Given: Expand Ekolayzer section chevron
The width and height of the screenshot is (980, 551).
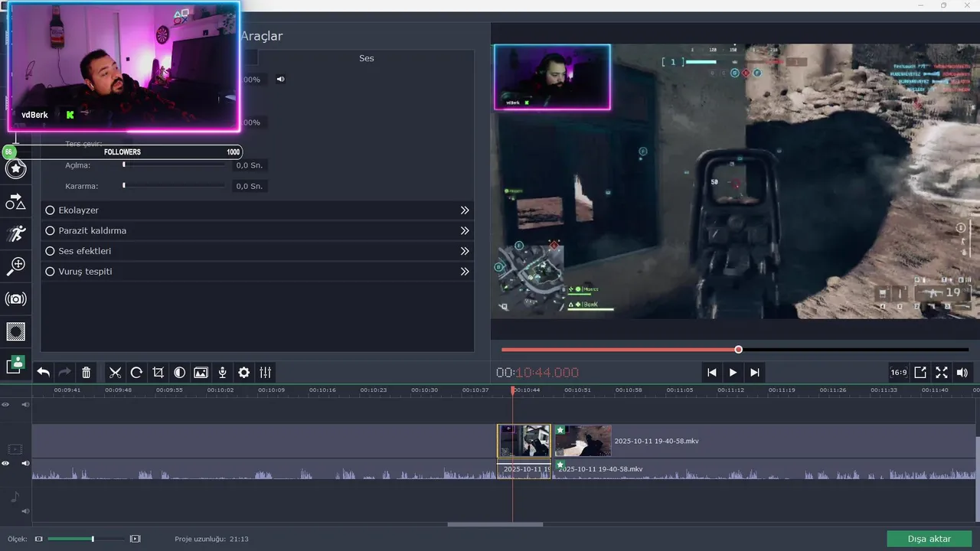Looking at the screenshot, I should click(x=464, y=210).
